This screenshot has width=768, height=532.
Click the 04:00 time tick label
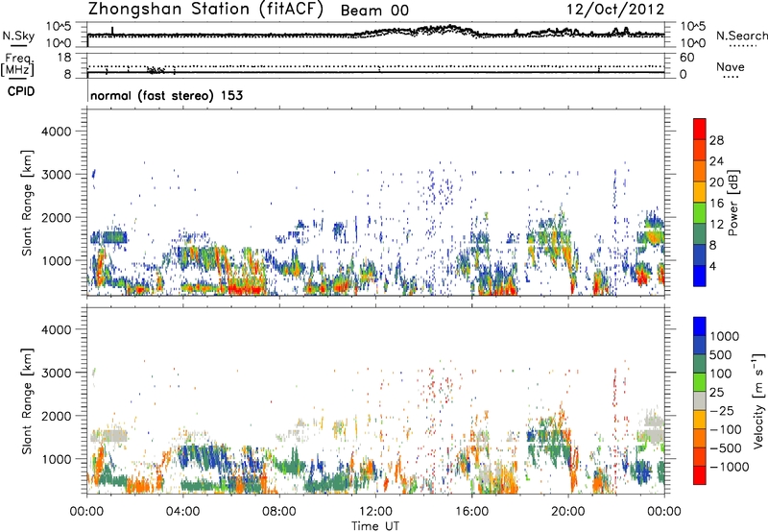182,512
